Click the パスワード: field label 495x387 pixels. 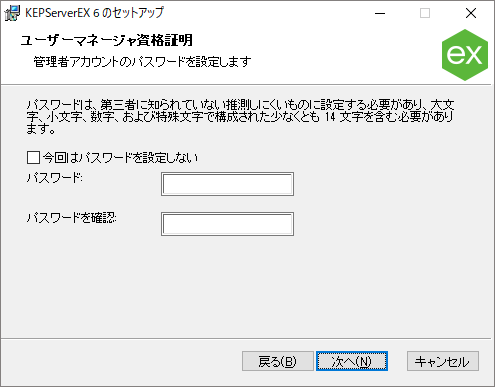[55, 178]
